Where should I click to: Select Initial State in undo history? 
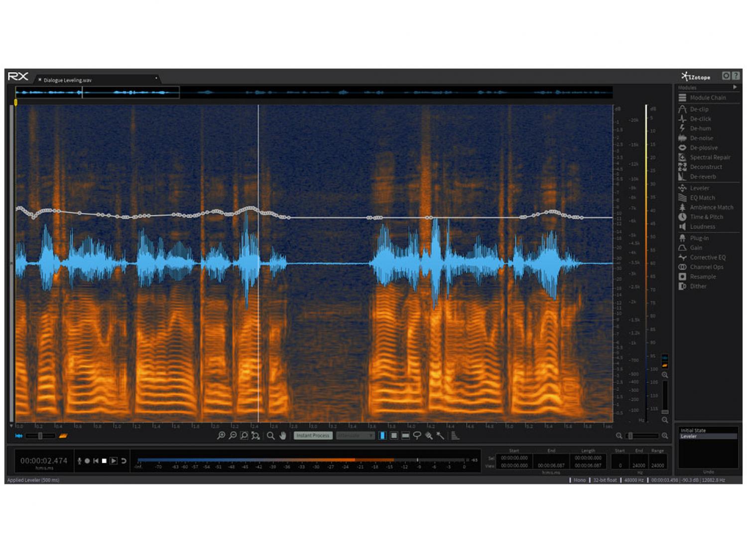click(693, 430)
